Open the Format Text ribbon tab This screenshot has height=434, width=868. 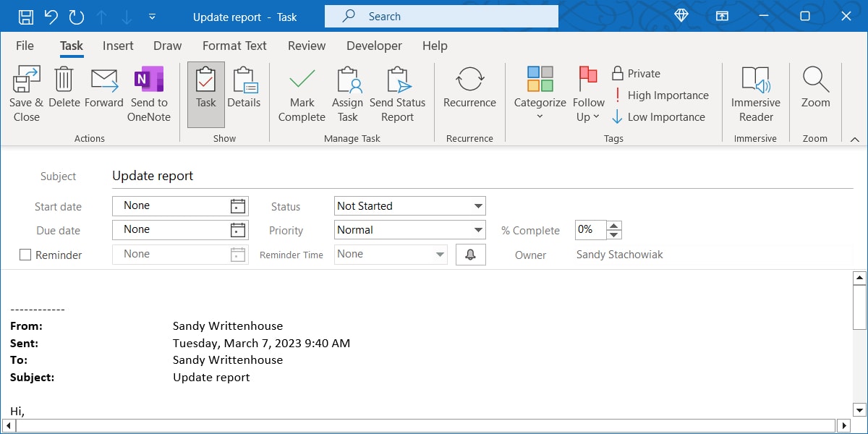pos(234,46)
